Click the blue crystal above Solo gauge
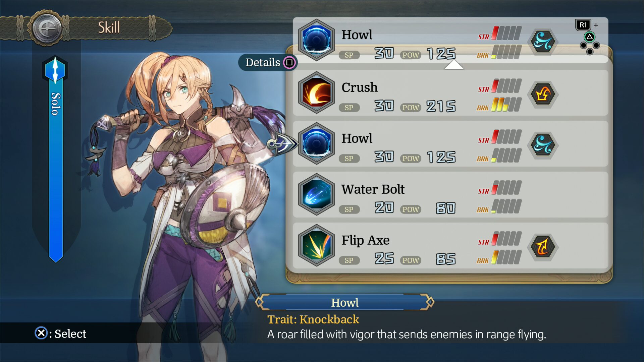Viewport: 644px width, 362px height. [55, 70]
